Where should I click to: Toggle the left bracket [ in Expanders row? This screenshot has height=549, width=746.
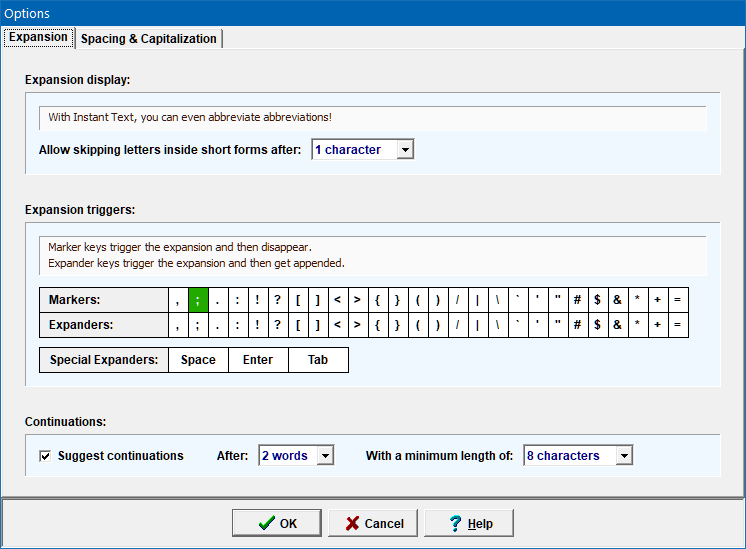[298, 325]
